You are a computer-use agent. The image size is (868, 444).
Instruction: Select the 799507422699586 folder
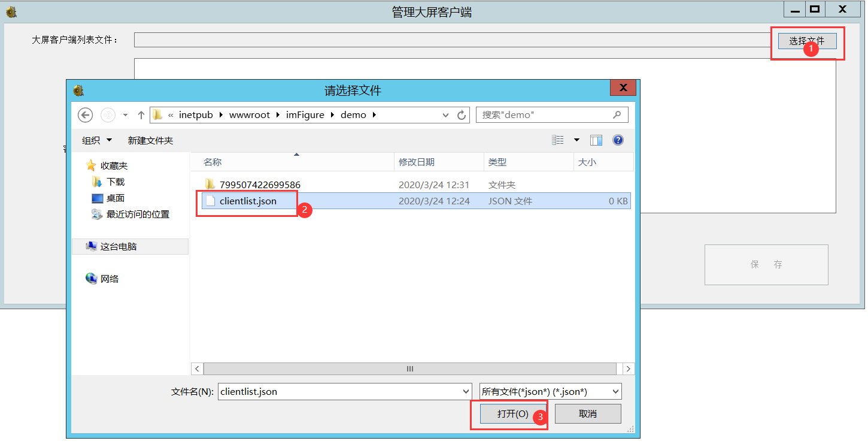coord(259,185)
